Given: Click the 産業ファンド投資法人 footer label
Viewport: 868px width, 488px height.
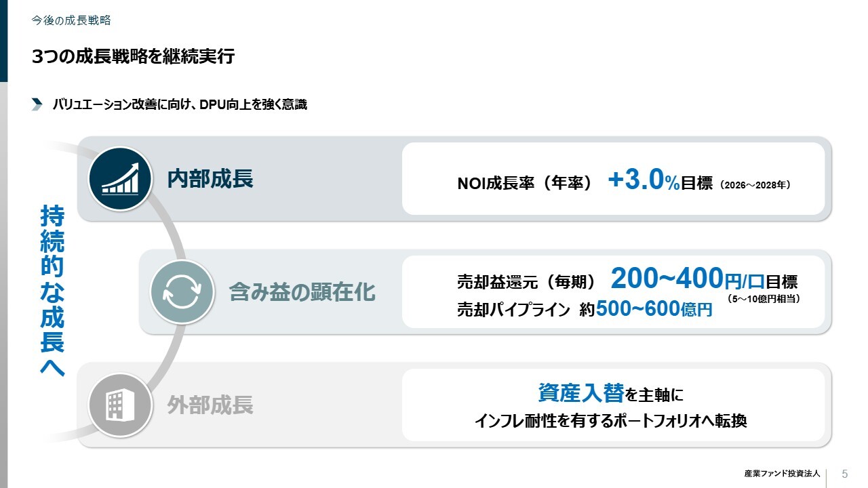Looking at the screenshot, I should point(782,473).
